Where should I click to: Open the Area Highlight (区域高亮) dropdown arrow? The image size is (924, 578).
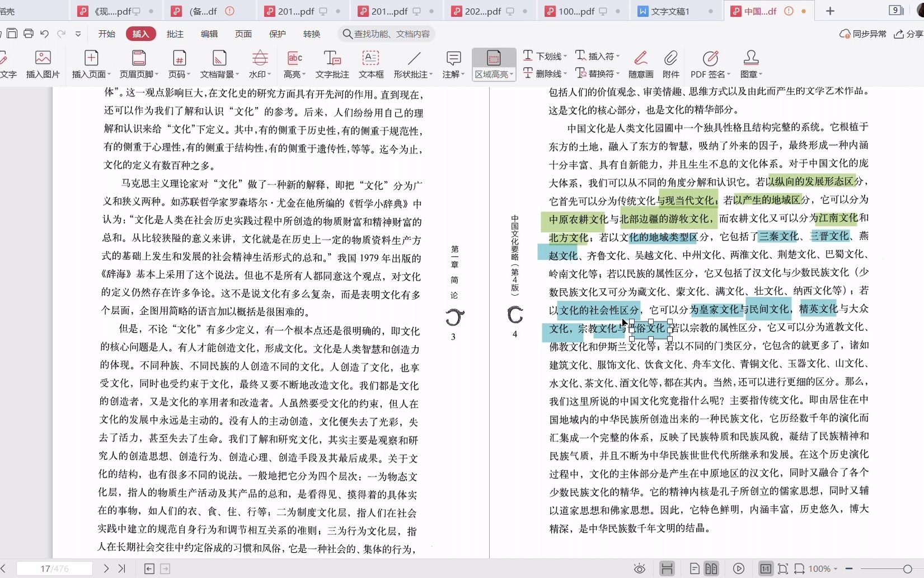pyautogui.click(x=512, y=74)
